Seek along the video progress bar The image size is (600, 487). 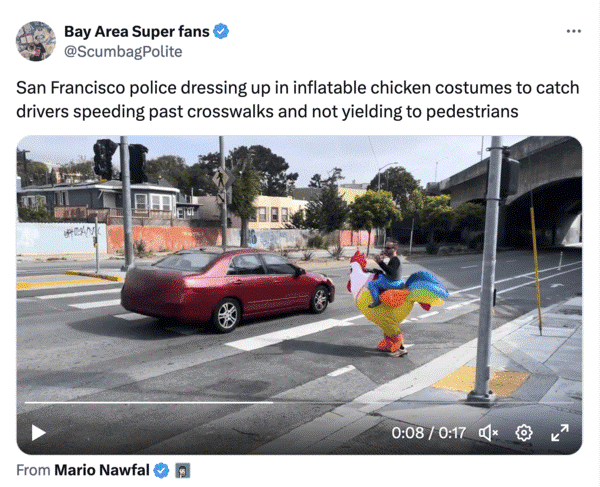pyautogui.click(x=299, y=402)
